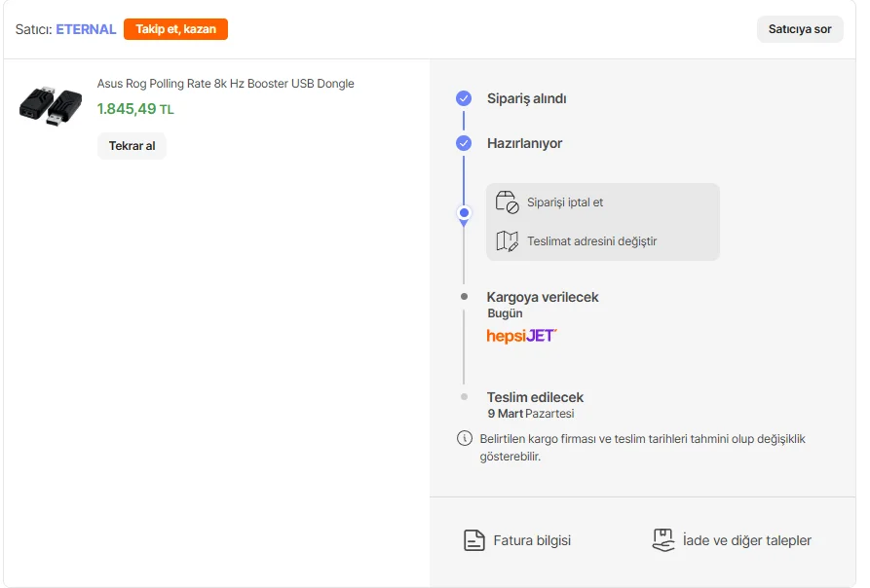The height and width of the screenshot is (588, 870).
Task: Click the Fatura bilgisi invoice icon
Action: (474, 540)
